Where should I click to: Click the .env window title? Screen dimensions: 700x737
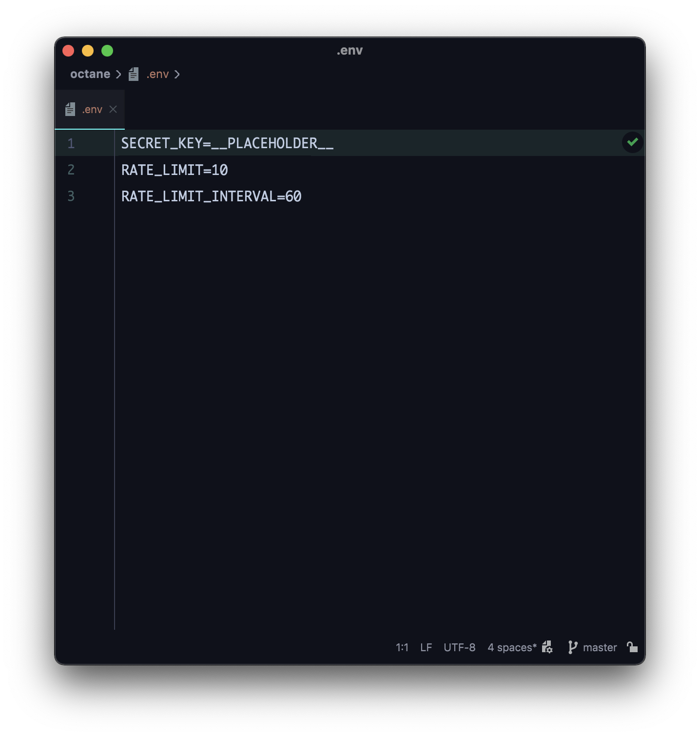click(350, 50)
